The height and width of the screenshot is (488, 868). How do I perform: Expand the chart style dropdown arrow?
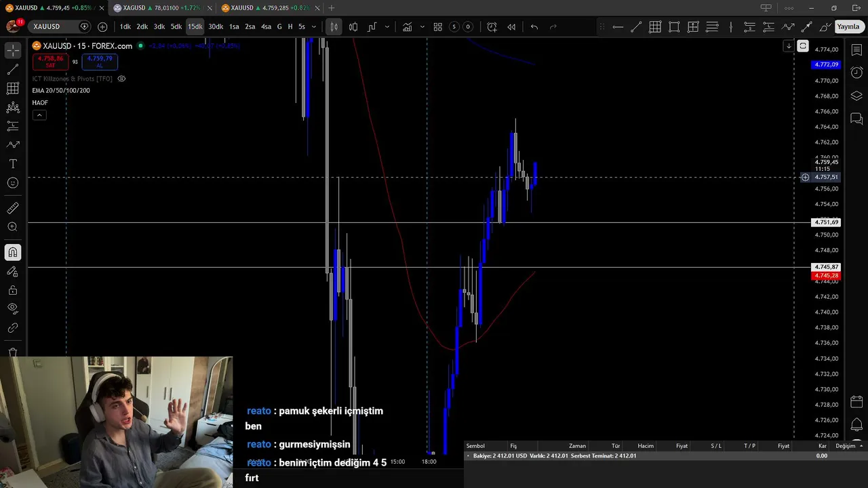[x=387, y=26]
